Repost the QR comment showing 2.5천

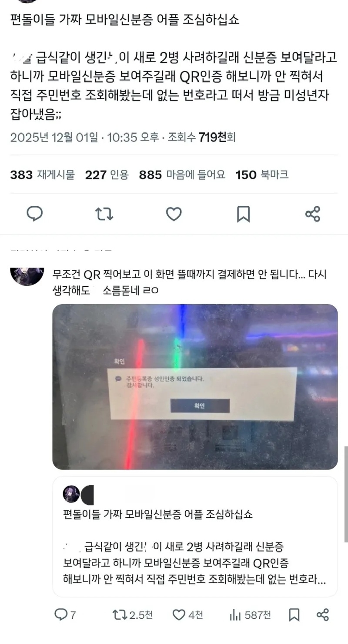point(133,615)
